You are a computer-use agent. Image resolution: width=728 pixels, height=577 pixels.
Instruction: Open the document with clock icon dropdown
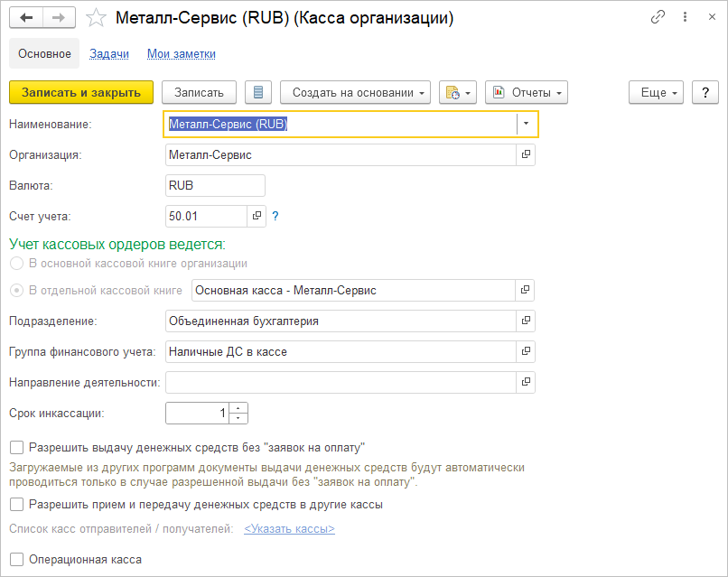pos(458,92)
